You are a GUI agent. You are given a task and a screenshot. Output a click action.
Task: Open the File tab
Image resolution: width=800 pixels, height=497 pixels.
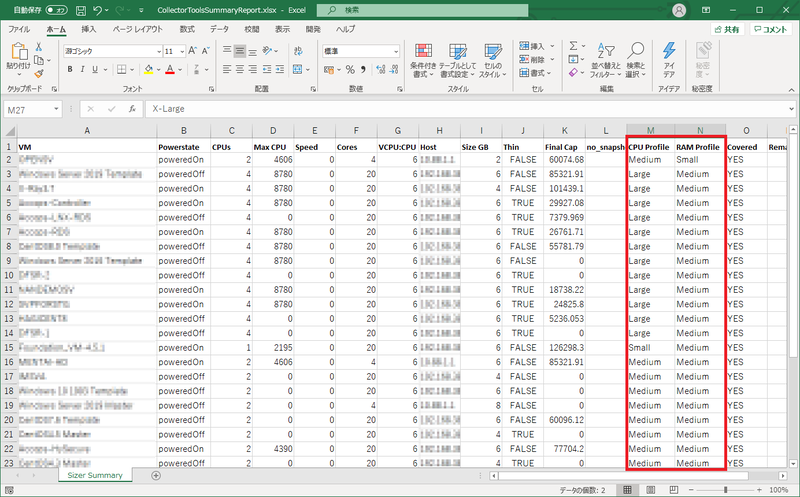19,29
